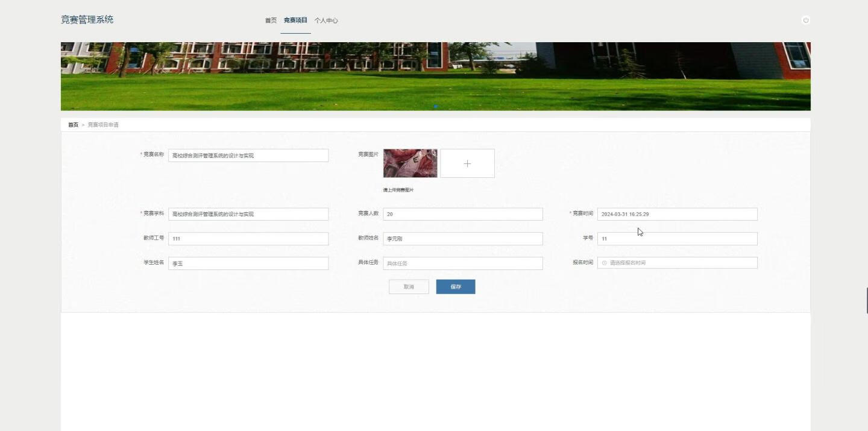
Task: Click the uploaded competition image thumbnail
Action: [x=410, y=163]
